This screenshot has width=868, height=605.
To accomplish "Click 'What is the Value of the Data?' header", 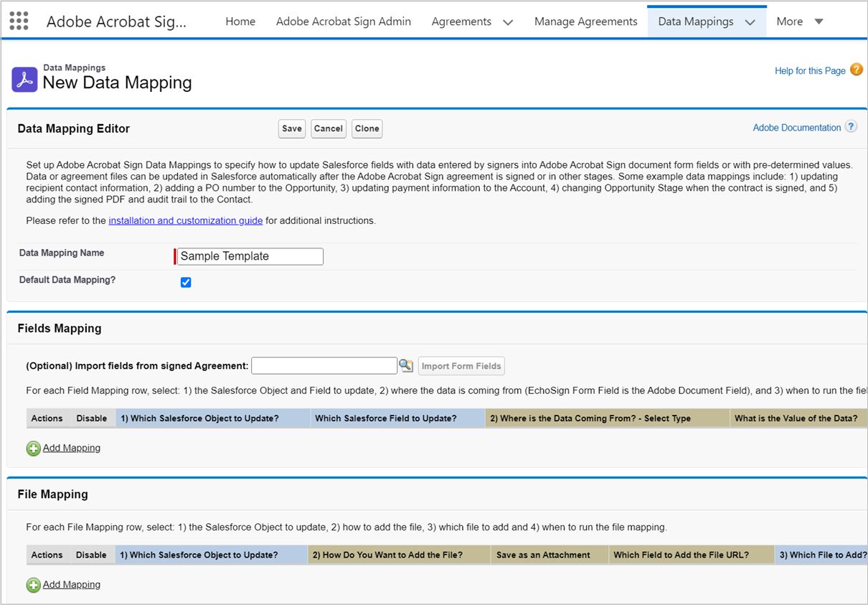I will point(798,418).
